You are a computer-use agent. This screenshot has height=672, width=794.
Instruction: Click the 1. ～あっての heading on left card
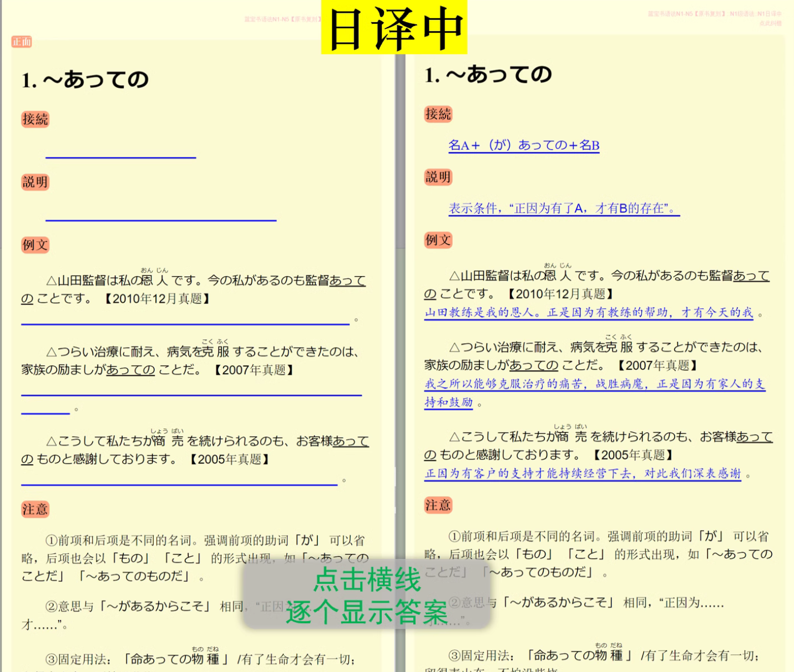click(x=85, y=80)
